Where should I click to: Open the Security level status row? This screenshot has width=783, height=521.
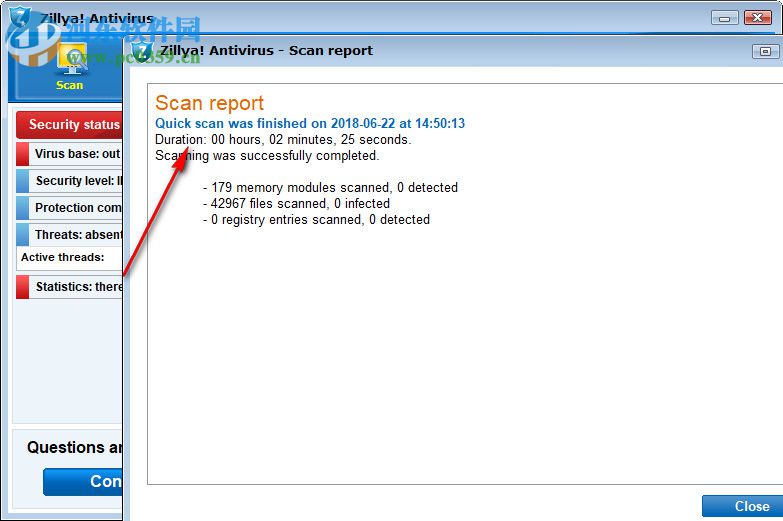click(69, 181)
